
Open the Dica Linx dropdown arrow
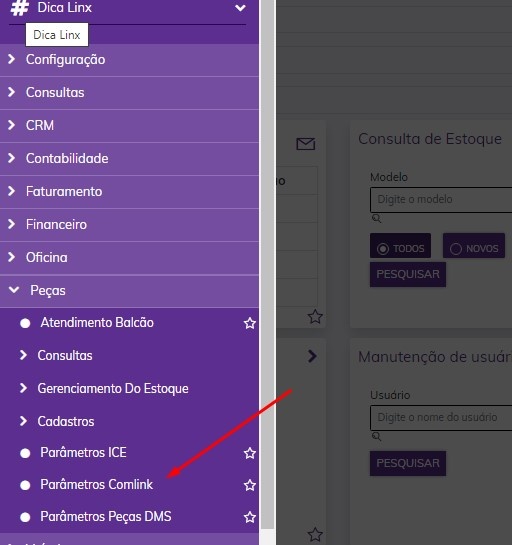[x=240, y=8]
